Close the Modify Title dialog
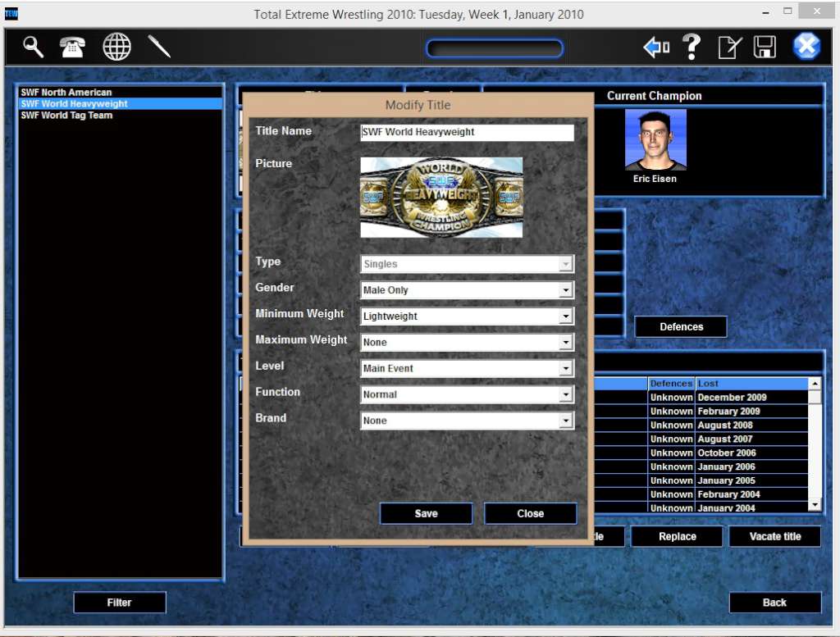840x637 pixels. coord(530,513)
